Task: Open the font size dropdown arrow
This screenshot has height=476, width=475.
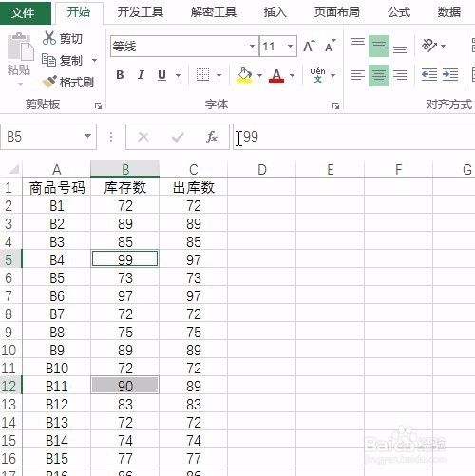Action: 290,47
